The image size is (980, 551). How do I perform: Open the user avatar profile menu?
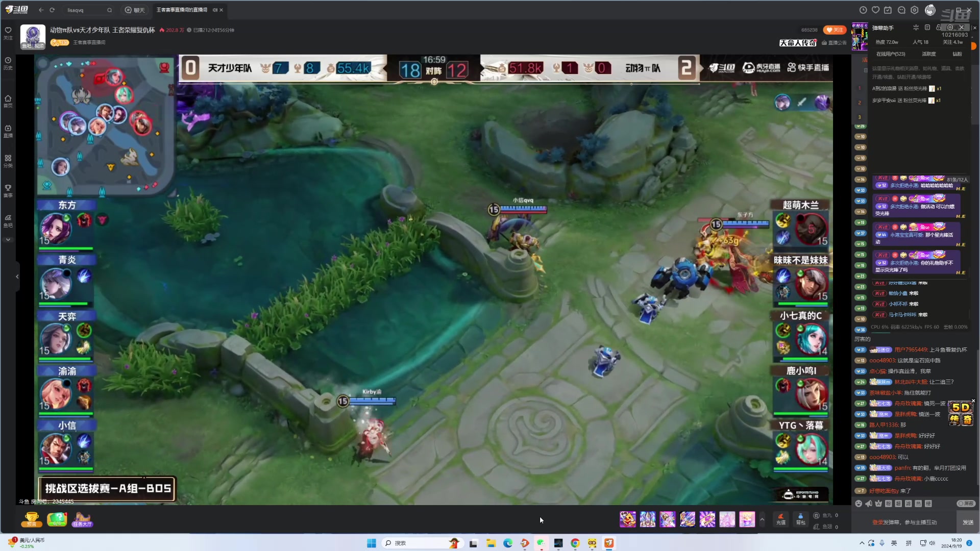point(930,10)
